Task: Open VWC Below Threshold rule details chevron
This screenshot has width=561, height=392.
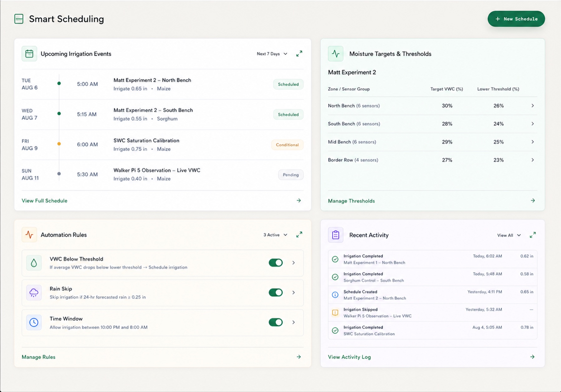Action: [294, 263]
